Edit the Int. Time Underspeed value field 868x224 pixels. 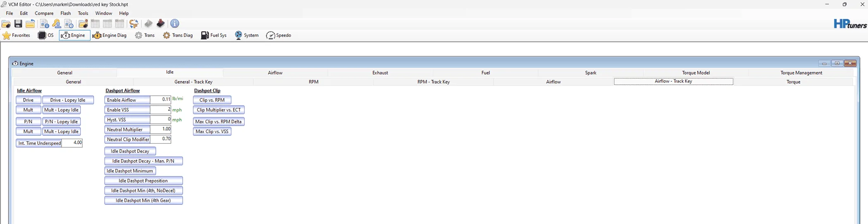pos(72,143)
